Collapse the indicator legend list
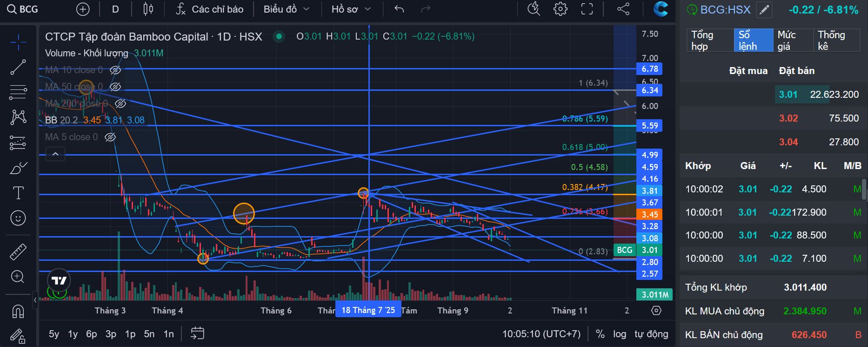 pos(55,154)
